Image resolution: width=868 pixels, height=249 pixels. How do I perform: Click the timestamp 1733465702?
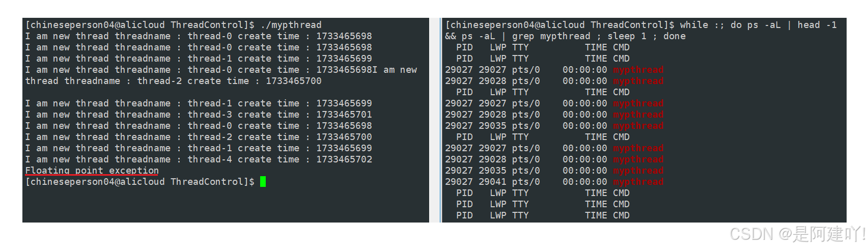point(344,159)
